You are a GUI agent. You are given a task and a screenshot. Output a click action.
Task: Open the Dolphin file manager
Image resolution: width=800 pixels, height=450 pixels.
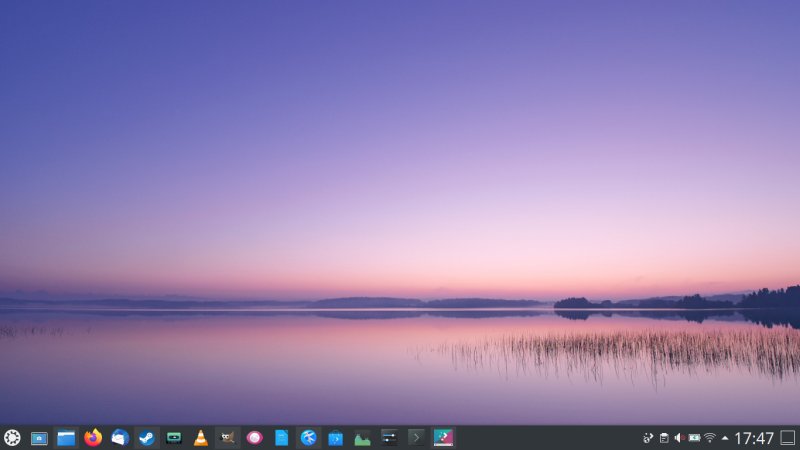point(66,438)
